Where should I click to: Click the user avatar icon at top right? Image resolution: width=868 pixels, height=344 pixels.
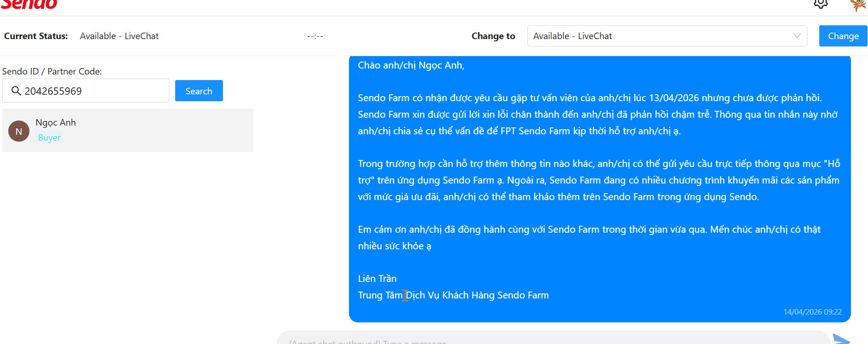[x=858, y=5]
